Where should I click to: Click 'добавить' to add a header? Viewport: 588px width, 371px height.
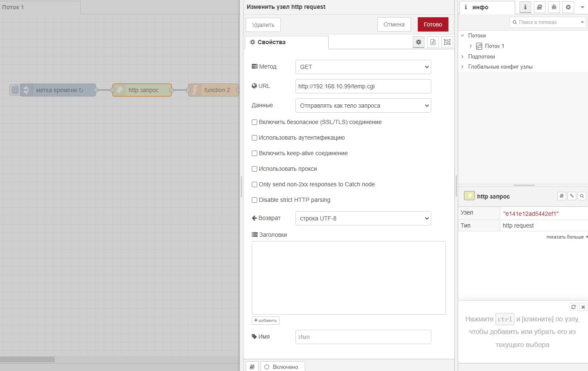265,321
